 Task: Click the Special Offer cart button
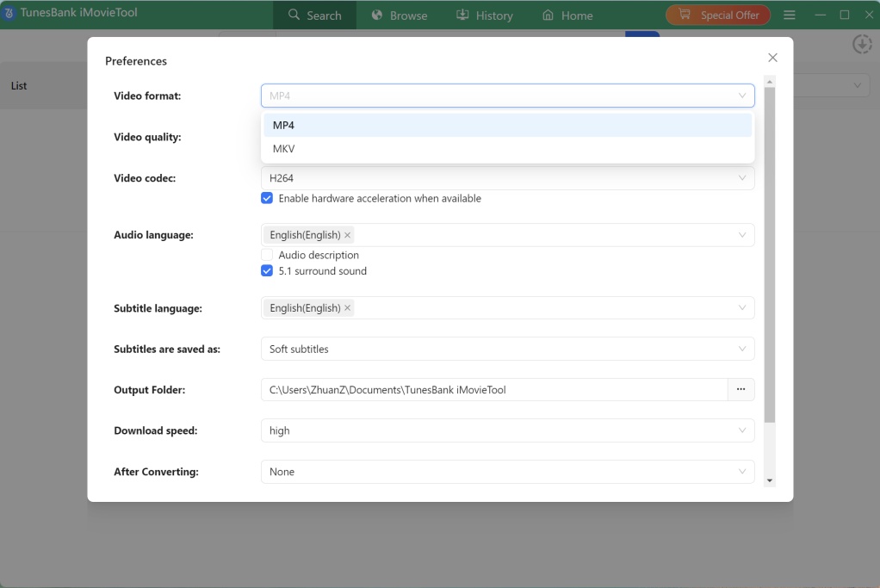(718, 15)
